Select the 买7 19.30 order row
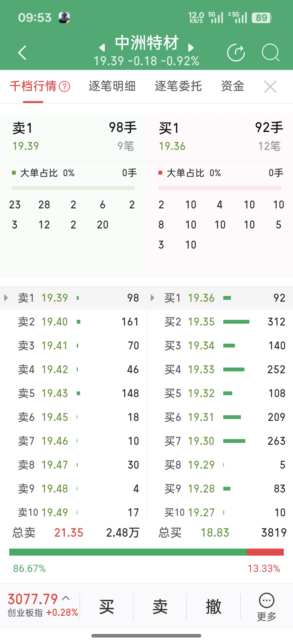Image resolution: width=293 pixels, height=644 pixels. [x=220, y=441]
